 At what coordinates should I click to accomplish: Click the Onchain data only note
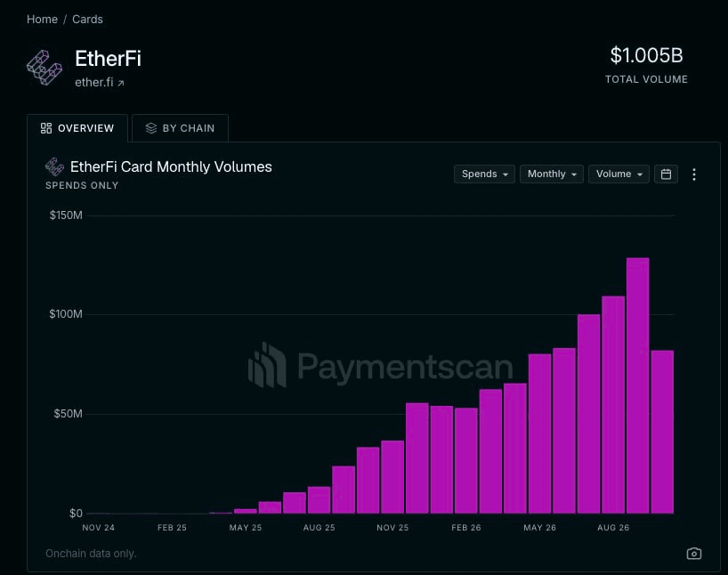[91, 554]
